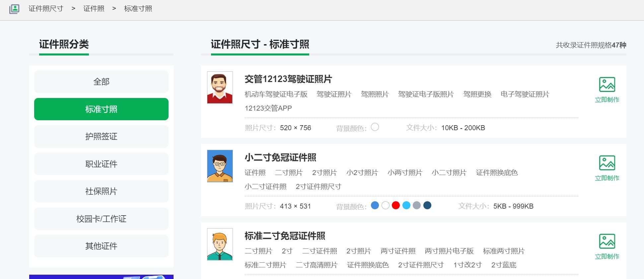644x279 pixels.
Task: Switch to 职业证件 category
Action: tap(101, 164)
